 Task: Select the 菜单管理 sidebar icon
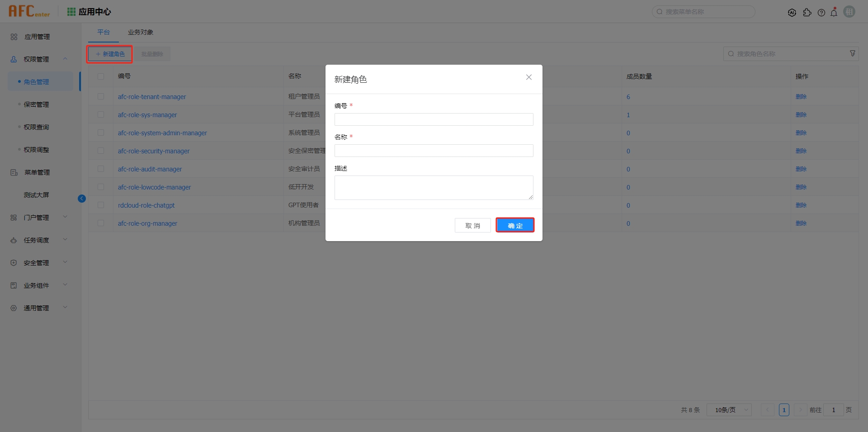[x=13, y=172]
